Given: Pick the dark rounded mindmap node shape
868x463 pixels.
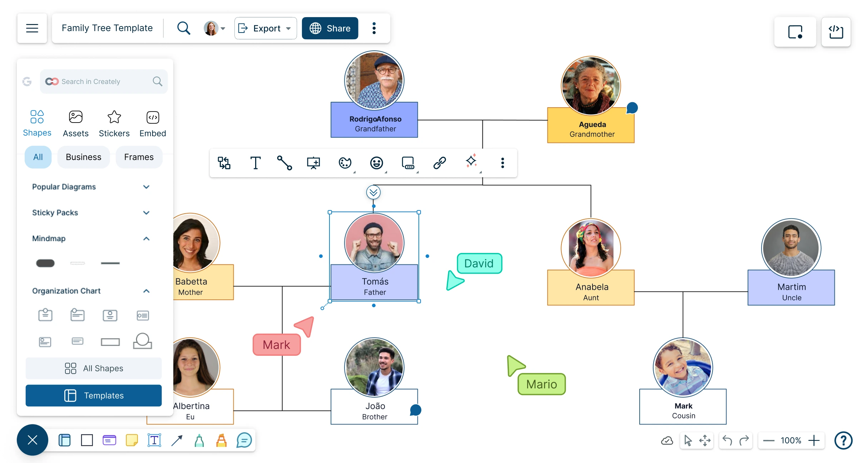Looking at the screenshot, I should click(45, 263).
